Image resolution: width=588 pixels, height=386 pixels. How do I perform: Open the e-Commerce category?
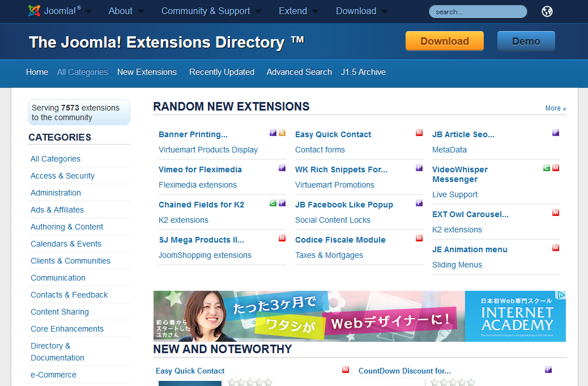(x=54, y=375)
